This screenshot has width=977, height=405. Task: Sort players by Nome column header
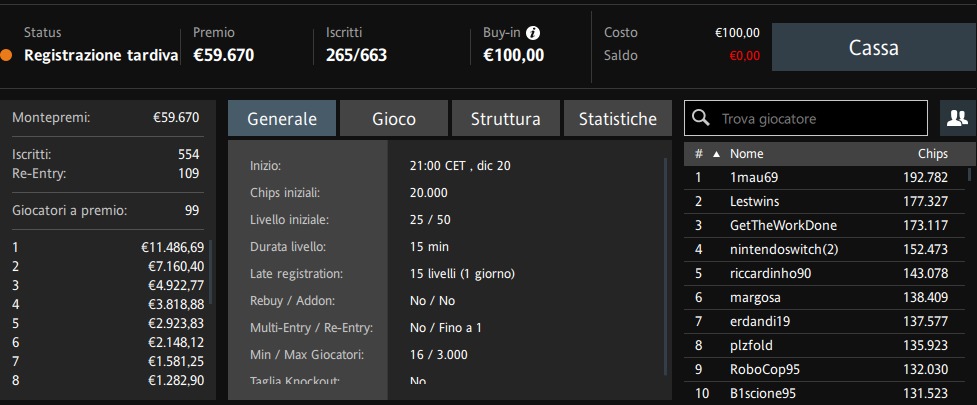(x=746, y=154)
